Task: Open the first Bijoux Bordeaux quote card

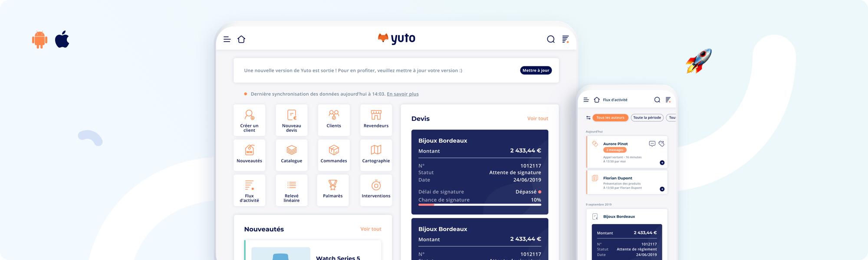Action: [x=480, y=172]
